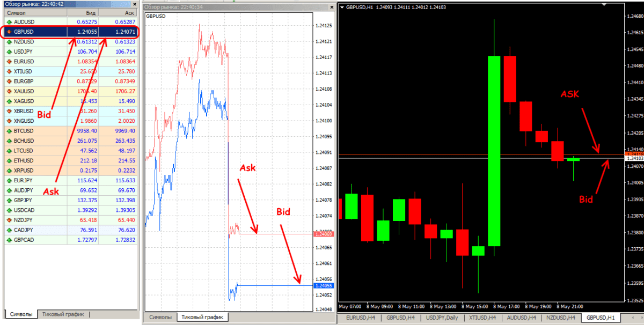
Task: Expand the triangle before GBPUSD,H1 chart title
Action: (x=343, y=7)
